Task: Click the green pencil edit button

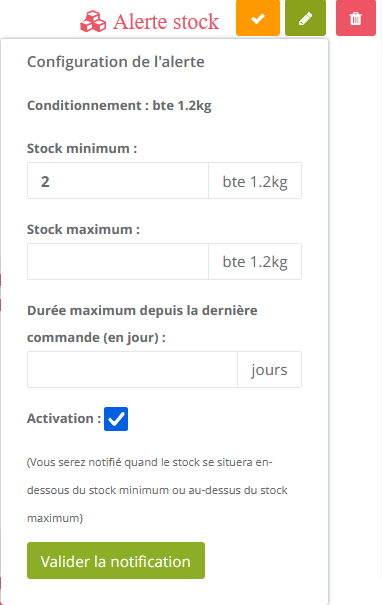Action: 305,18
